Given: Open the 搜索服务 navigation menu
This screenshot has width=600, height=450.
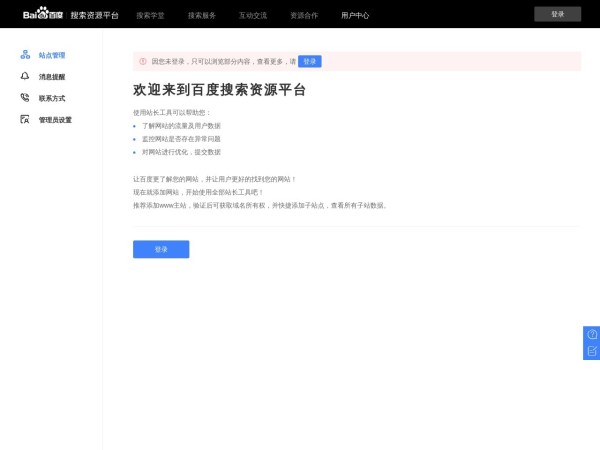Looking at the screenshot, I should 202,16.
